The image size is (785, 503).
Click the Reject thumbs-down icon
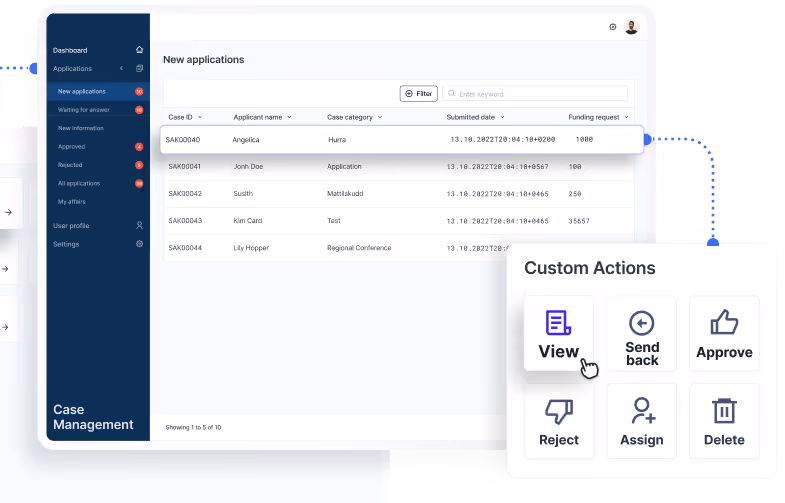(559, 411)
